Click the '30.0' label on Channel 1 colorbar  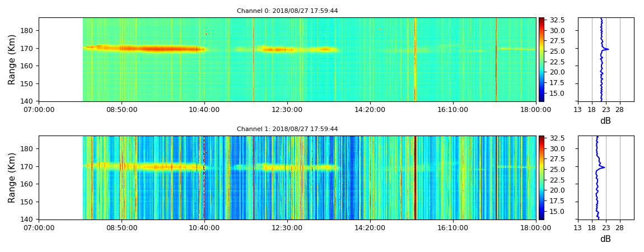point(557,148)
